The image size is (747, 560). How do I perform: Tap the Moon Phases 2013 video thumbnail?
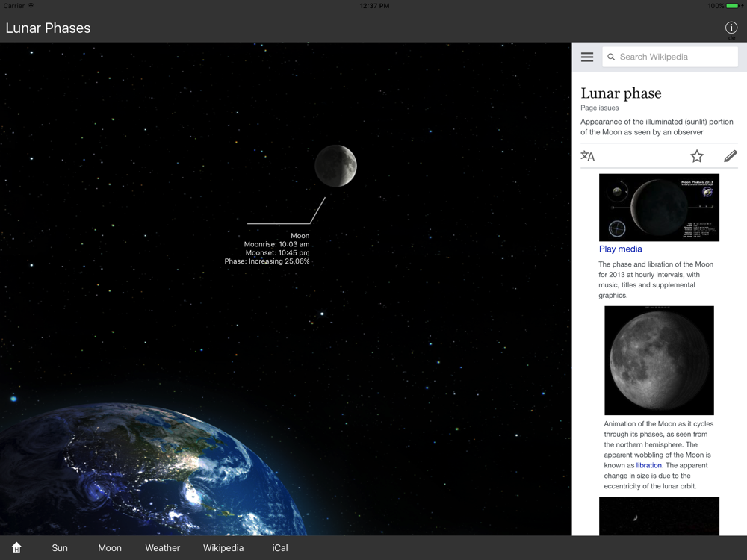pos(659,207)
